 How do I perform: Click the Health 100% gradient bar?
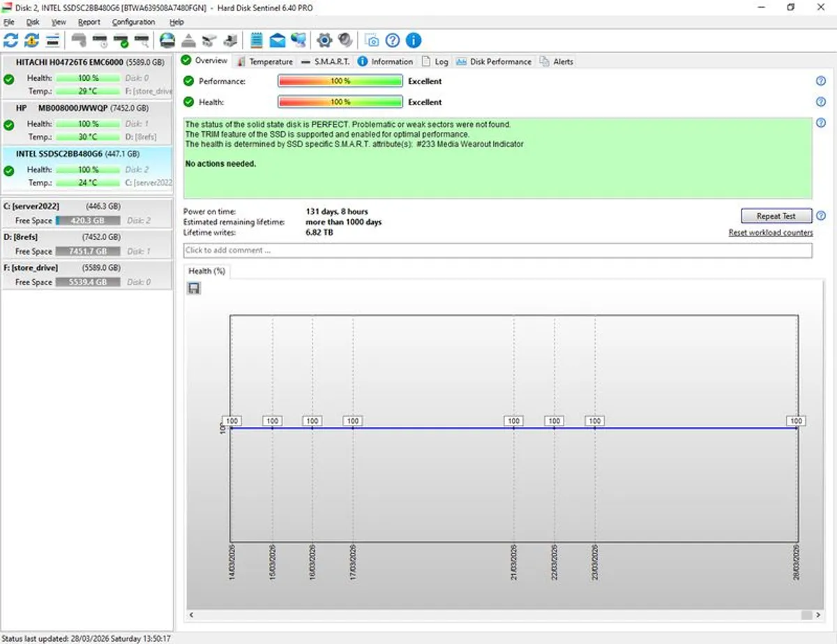click(x=340, y=102)
